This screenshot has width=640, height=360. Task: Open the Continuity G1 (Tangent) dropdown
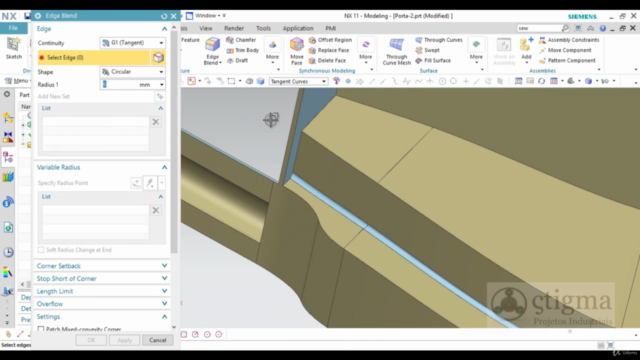pyautogui.click(x=133, y=43)
